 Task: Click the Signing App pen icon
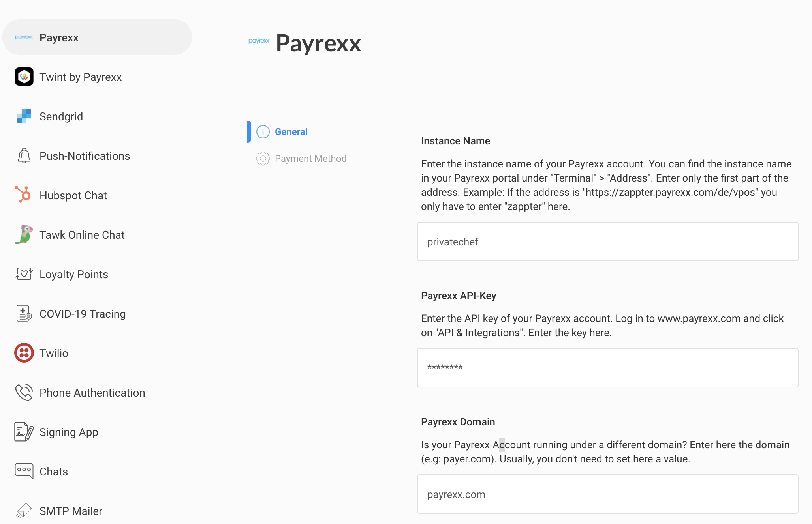[24, 432]
